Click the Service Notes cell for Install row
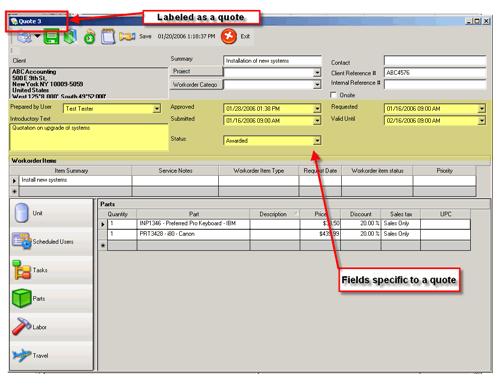 [175, 180]
